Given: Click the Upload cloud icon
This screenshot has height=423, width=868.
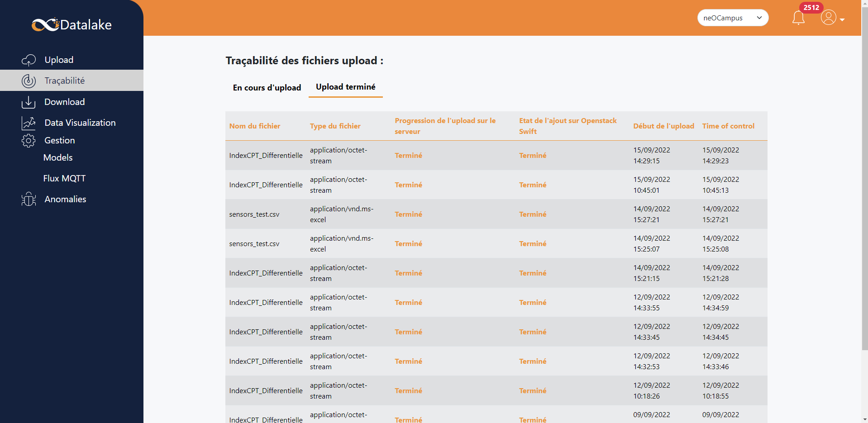Looking at the screenshot, I should pos(29,60).
